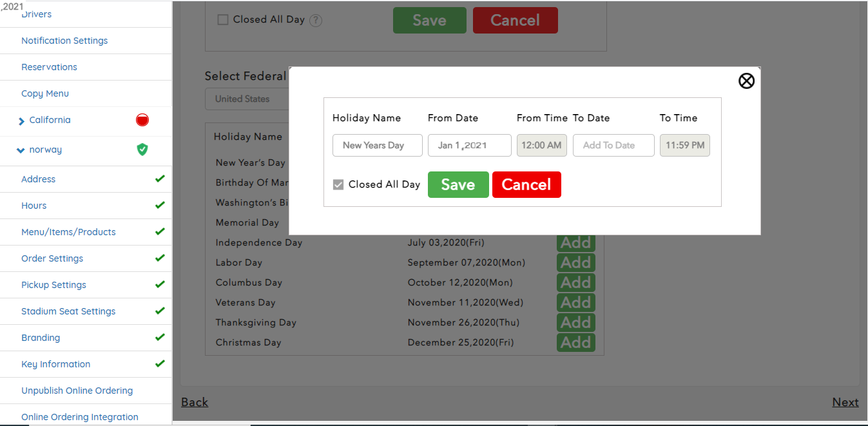Open Notification Settings in the sidebar
This screenshot has height=426, width=868.
click(x=64, y=41)
